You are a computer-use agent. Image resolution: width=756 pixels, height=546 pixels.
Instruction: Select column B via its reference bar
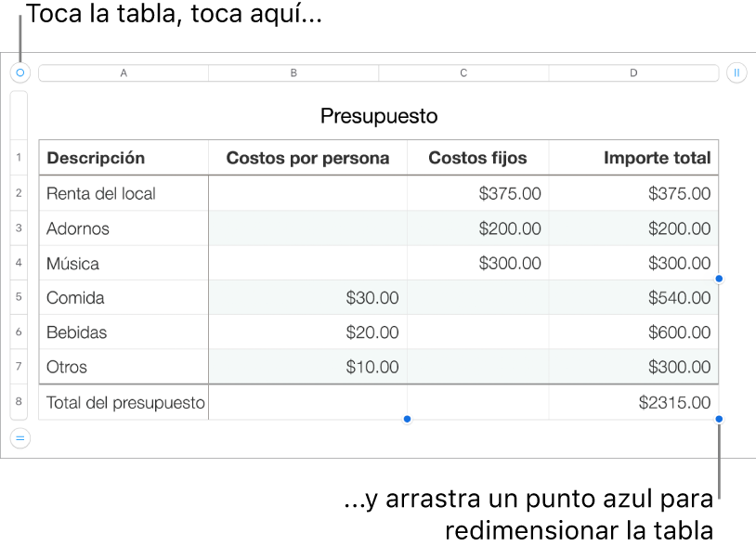tap(293, 72)
